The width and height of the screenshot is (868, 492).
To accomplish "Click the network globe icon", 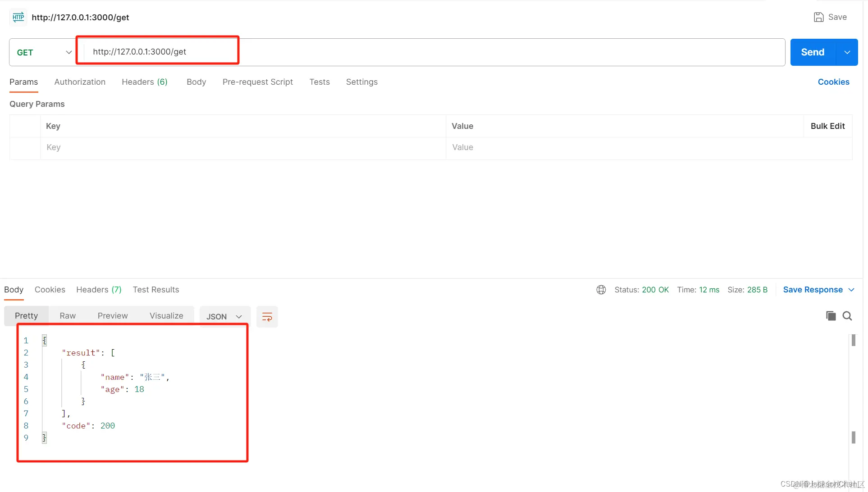I will (x=601, y=290).
